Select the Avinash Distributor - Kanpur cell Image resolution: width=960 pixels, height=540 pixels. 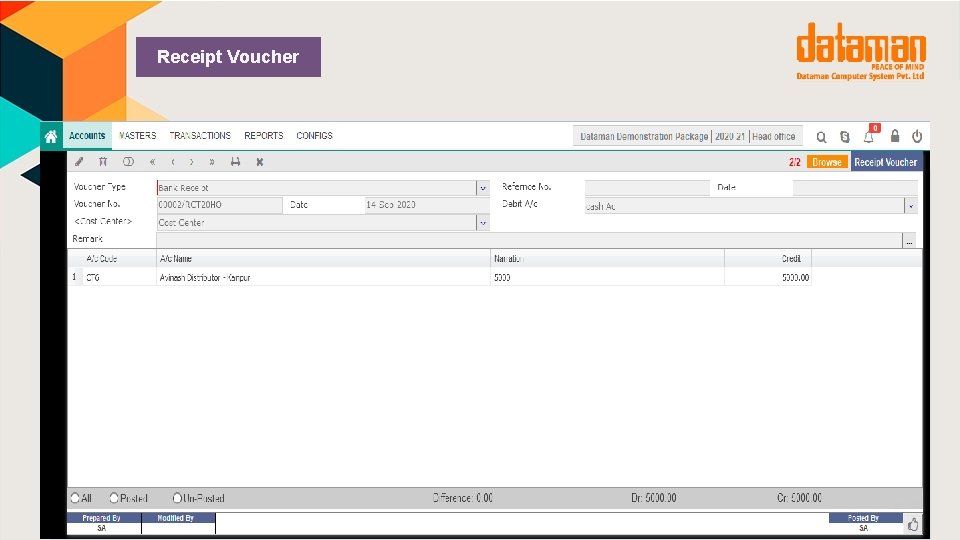[323, 277]
